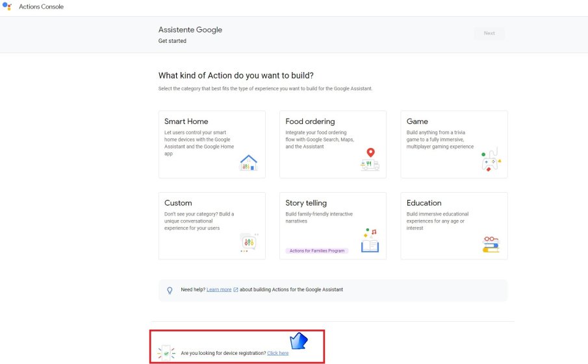The width and height of the screenshot is (588, 364).
Task: Pick the Education card title
Action: tap(424, 203)
